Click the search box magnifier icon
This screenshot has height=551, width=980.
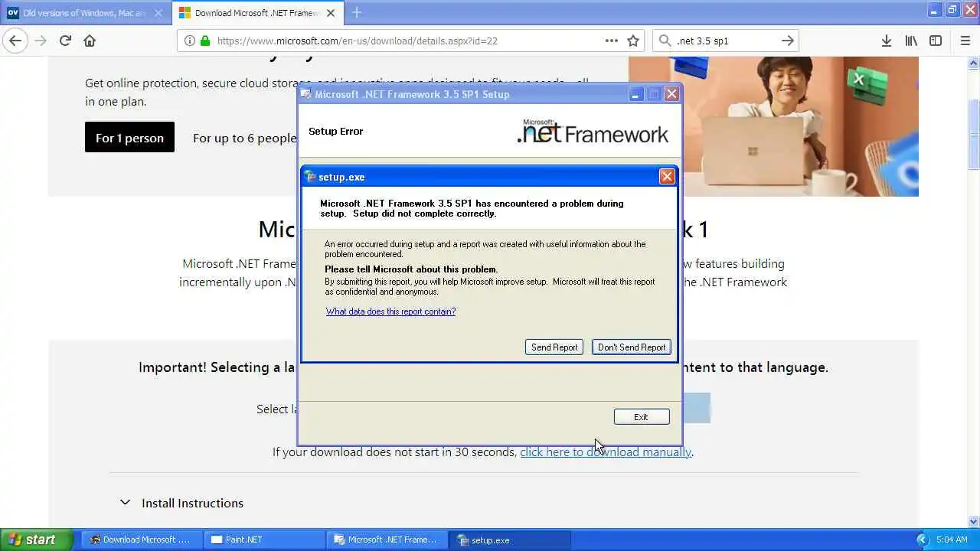click(x=665, y=41)
